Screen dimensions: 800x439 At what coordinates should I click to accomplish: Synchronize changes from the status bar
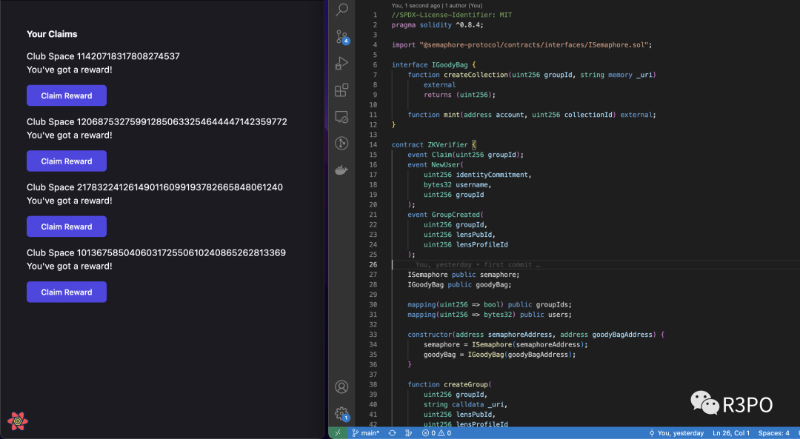(x=392, y=433)
